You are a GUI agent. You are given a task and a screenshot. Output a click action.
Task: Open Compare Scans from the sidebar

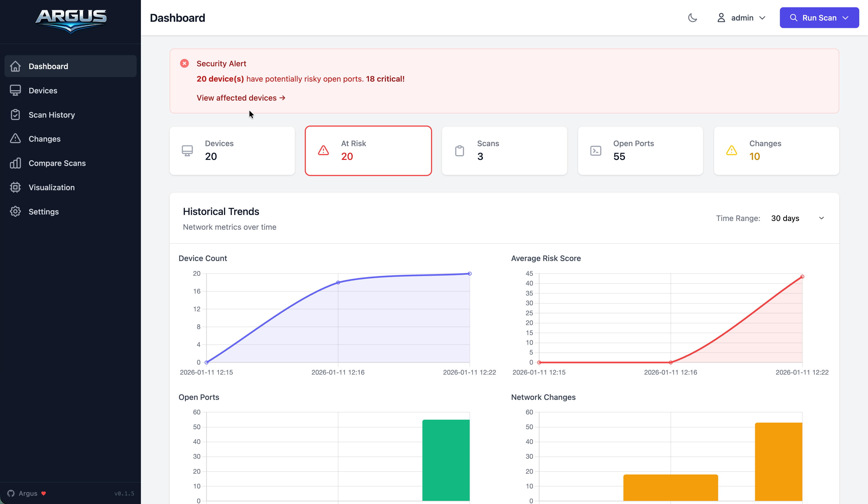[x=57, y=163]
